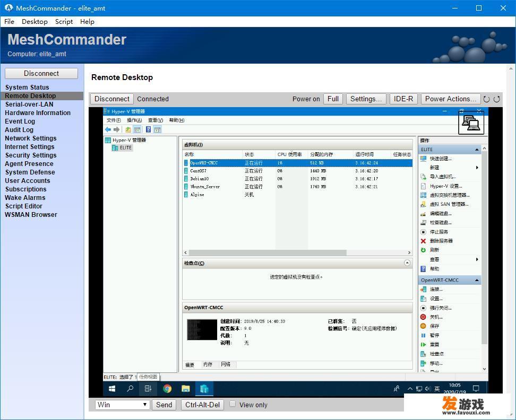Viewport: 516px width, 420px height.
Task: Click the OpenWRT-CMCC console preview thumbnail
Action: (202, 329)
